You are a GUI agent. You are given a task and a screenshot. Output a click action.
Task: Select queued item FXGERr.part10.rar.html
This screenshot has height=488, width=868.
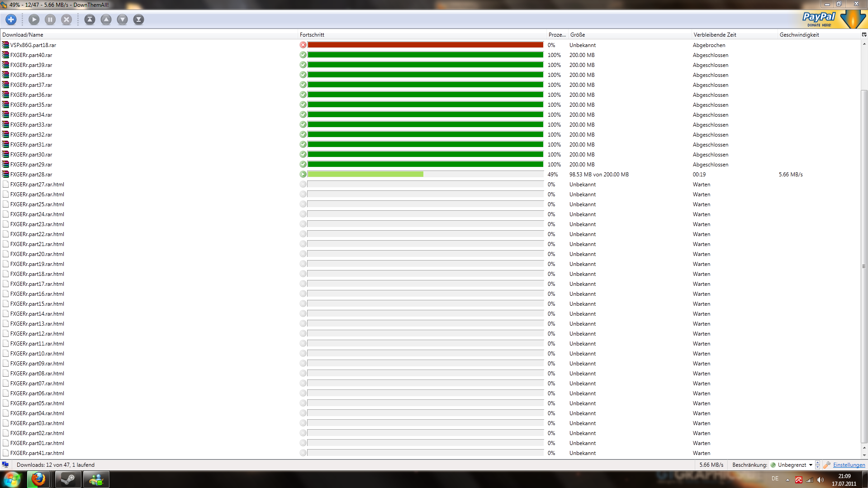tap(430, 353)
